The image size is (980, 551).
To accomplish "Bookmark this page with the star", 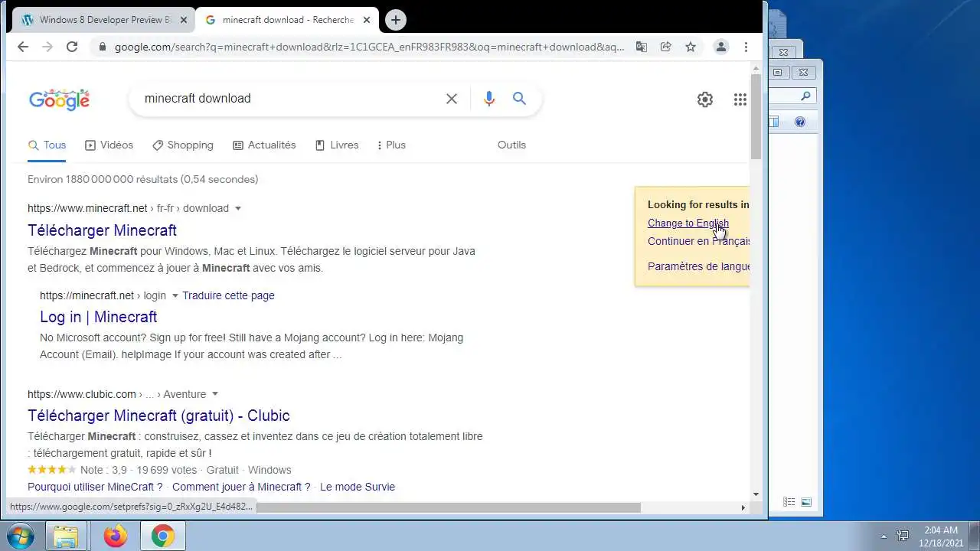I will point(691,47).
